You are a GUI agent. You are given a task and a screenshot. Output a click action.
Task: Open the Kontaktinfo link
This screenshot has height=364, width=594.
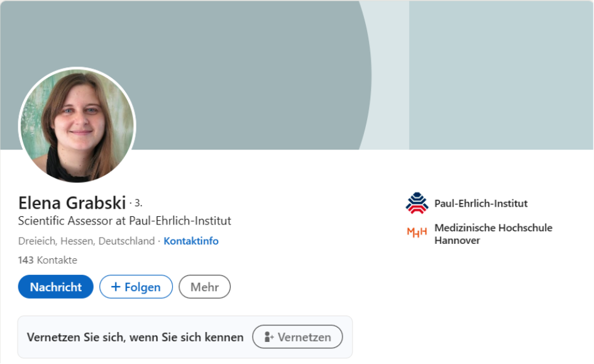click(x=191, y=241)
